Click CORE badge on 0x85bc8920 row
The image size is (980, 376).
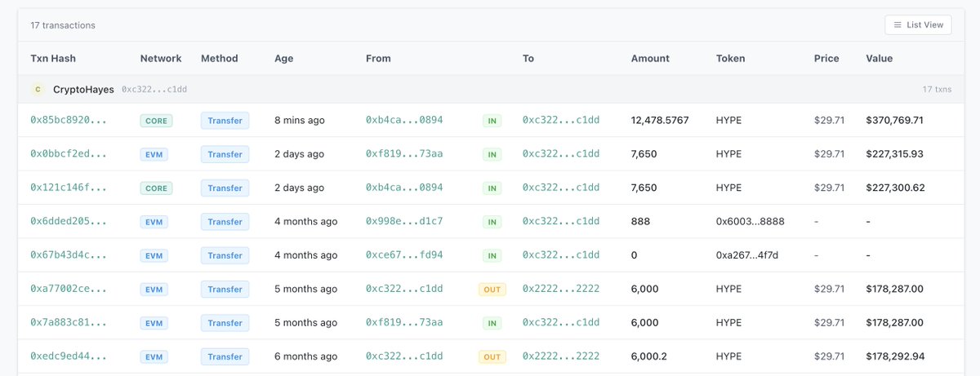(x=156, y=121)
